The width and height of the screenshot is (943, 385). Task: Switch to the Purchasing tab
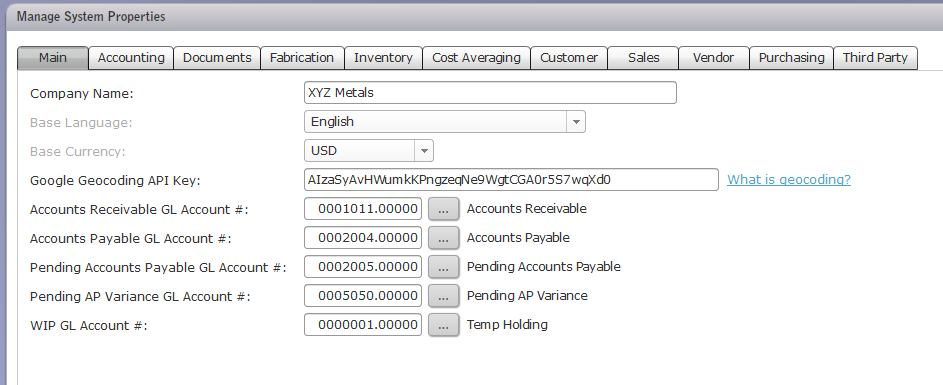[x=791, y=58]
